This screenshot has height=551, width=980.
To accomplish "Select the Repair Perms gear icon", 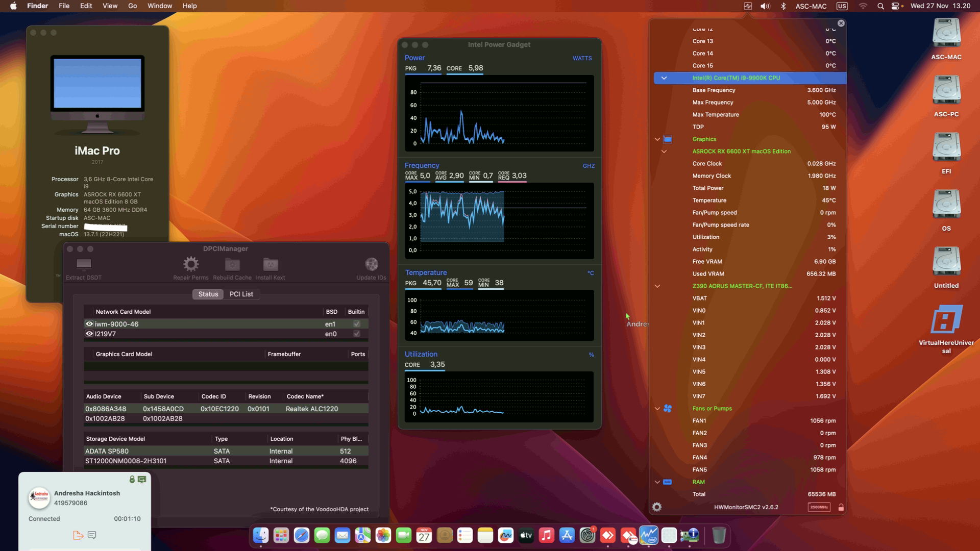I will [190, 263].
